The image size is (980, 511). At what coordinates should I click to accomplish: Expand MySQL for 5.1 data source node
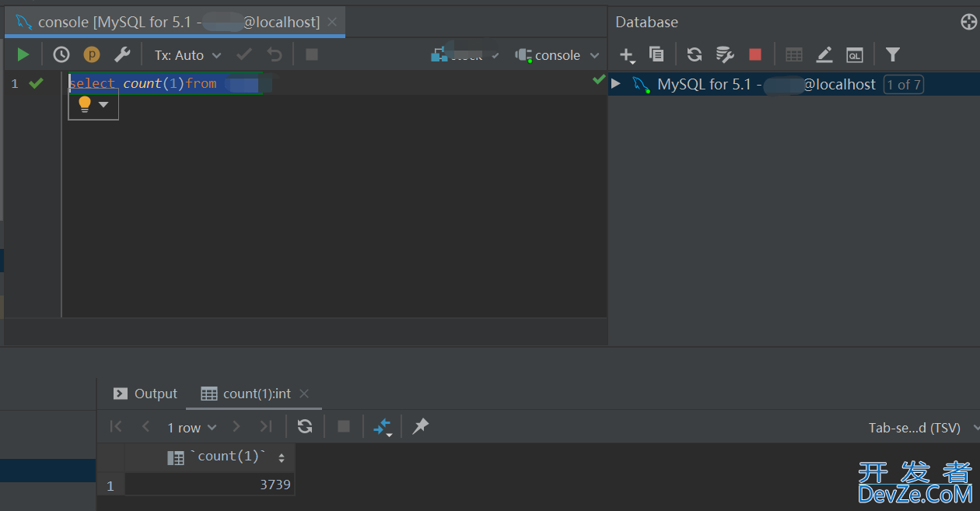point(616,84)
